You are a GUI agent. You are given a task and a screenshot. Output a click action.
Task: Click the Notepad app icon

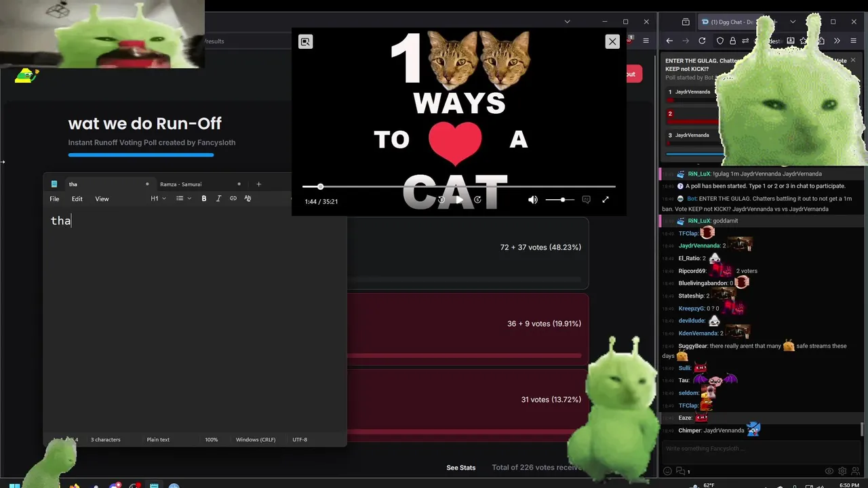coord(54,184)
